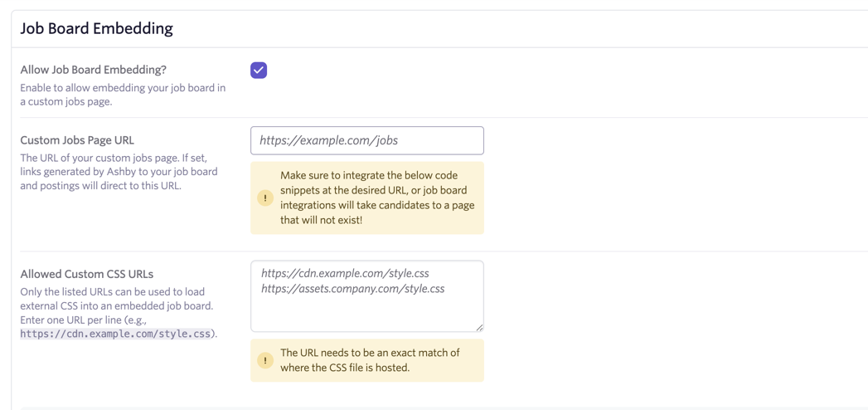This screenshot has width=868, height=410.
Task: Click the yellow notice about exact CSS URL match
Action: pos(367,361)
